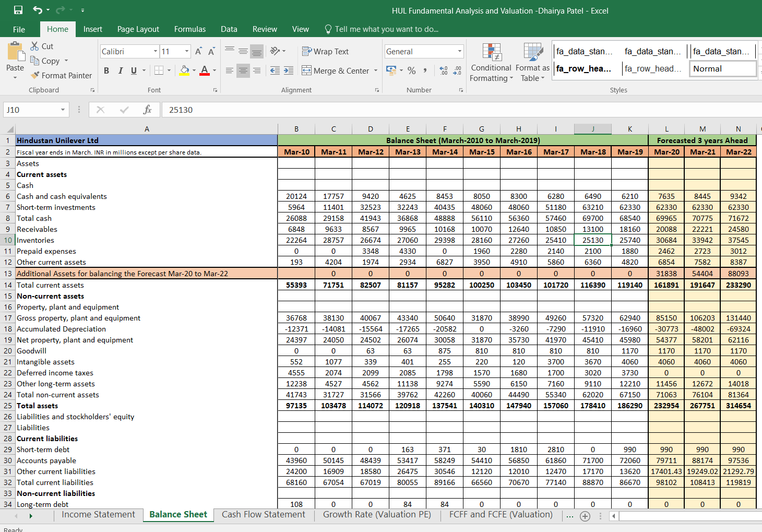Select cell with Total assets label
The width and height of the screenshot is (762, 532).
coord(146,406)
